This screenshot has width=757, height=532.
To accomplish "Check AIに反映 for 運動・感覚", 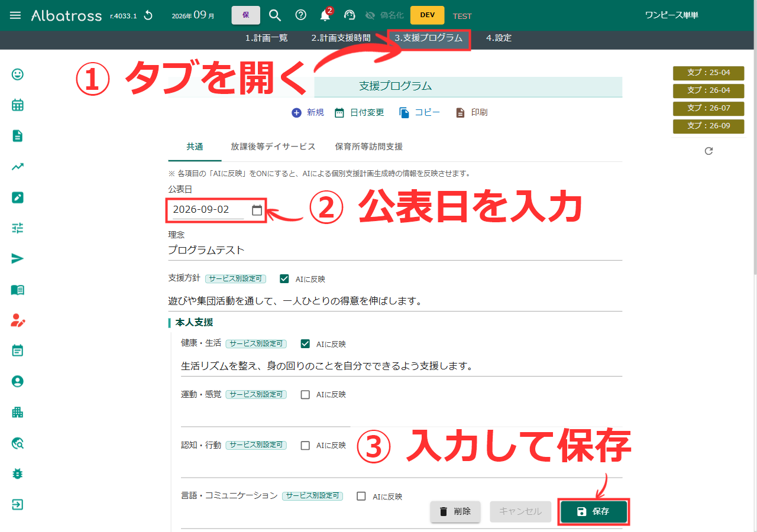I will point(305,394).
